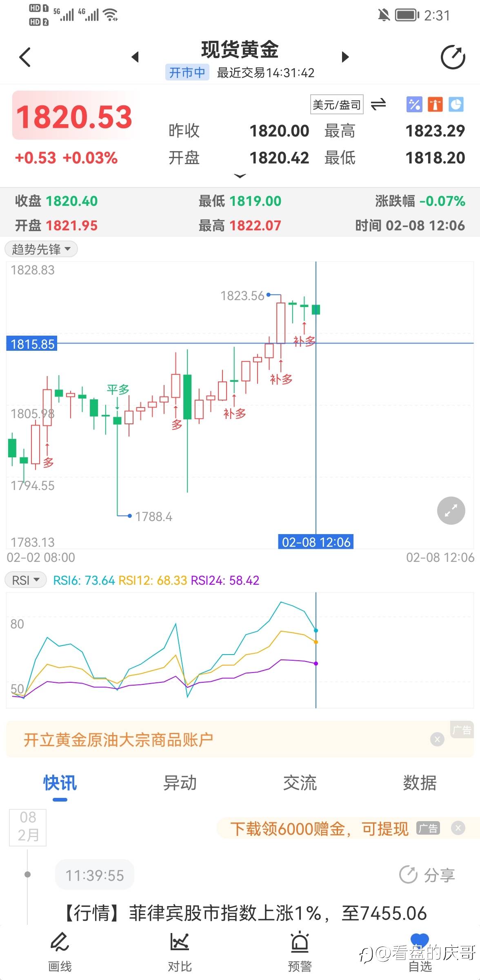
Task: Expand more quote details chevron
Action: coord(240,176)
